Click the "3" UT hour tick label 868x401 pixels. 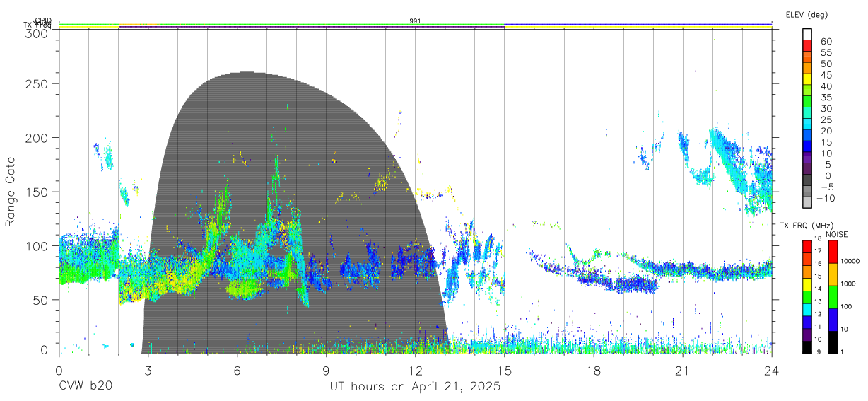click(148, 371)
